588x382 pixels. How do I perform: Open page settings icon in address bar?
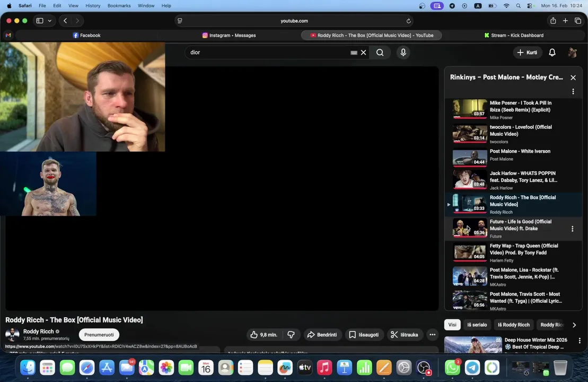pyautogui.click(x=180, y=21)
